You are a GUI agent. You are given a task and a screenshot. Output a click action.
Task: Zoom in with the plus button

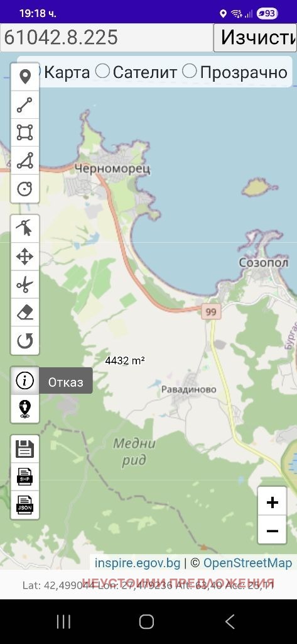coord(273,501)
